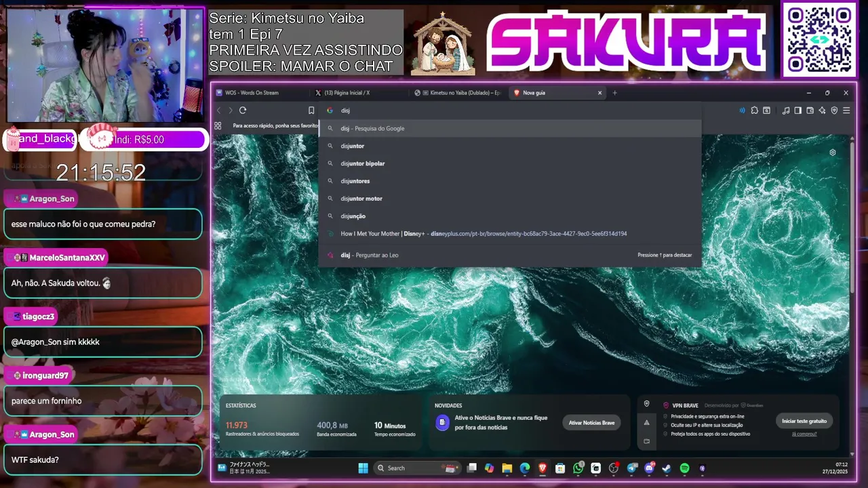Open Task View on the taskbar
868x488 pixels.
coord(472,468)
